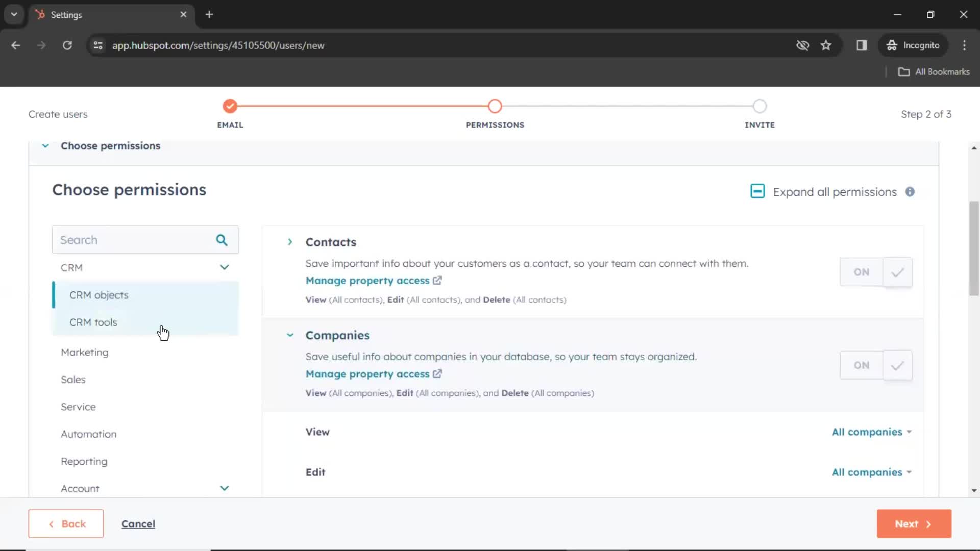The height and width of the screenshot is (551, 980).
Task: Click the checkmark icon on Contacts toggle
Action: tap(897, 272)
